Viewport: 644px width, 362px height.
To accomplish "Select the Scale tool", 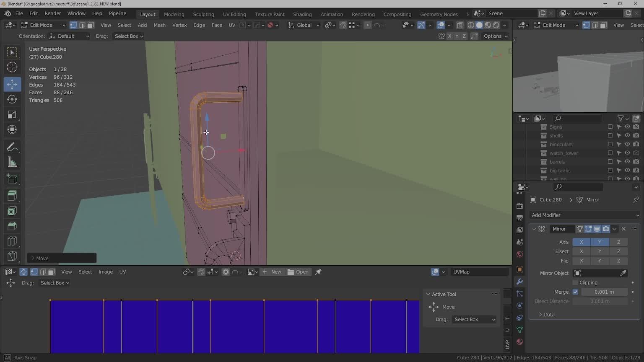I will [x=12, y=114].
